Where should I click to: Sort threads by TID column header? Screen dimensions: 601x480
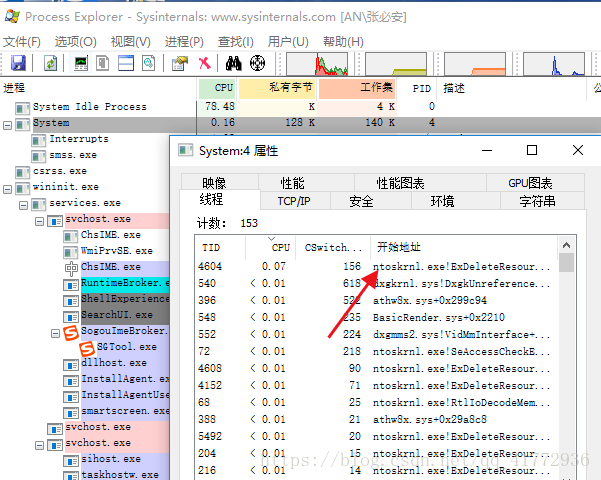[220, 247]
